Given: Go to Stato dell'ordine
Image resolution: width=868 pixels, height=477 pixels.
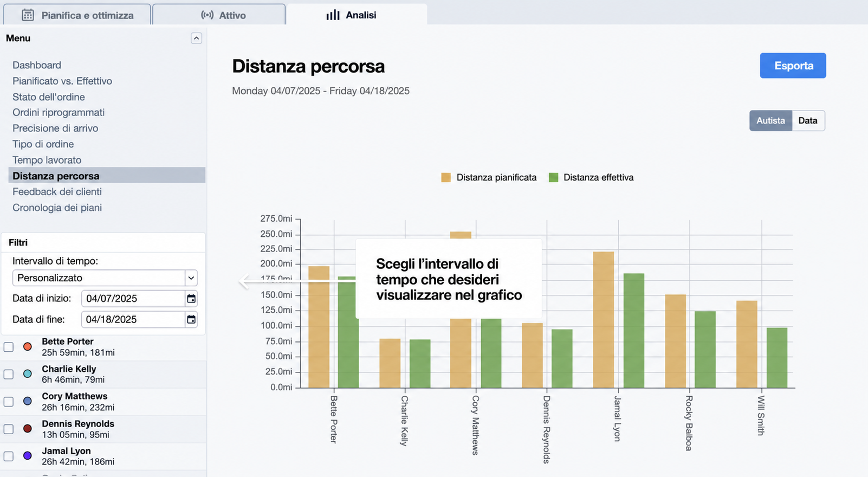Looking at the screenshot, I should pyautogui.click(x=49, y=97).
